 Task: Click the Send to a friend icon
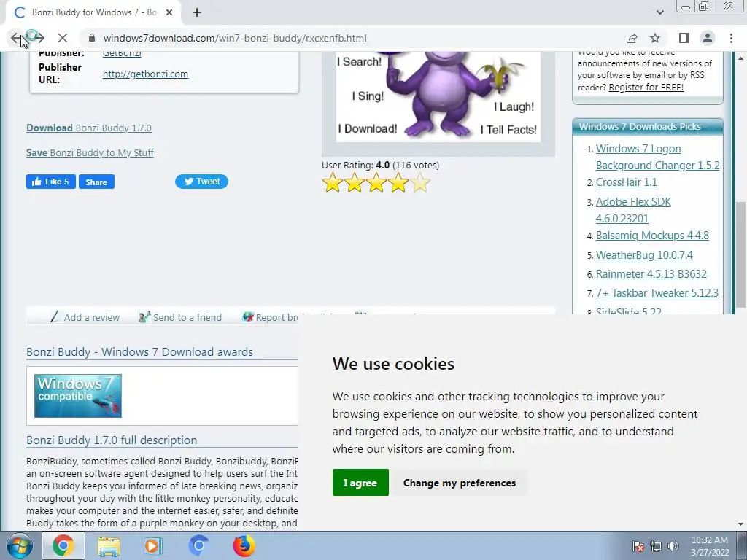click(144, 316)
